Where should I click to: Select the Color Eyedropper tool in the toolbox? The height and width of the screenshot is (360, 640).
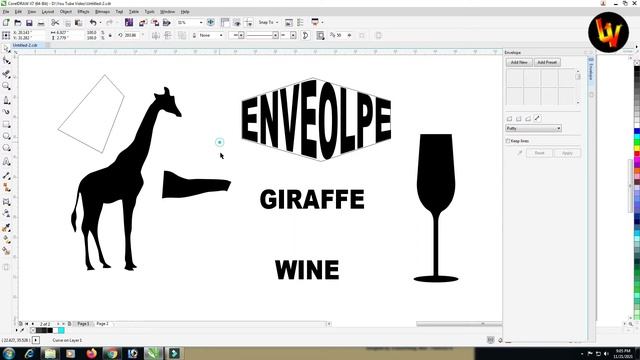tap(7, 229)
